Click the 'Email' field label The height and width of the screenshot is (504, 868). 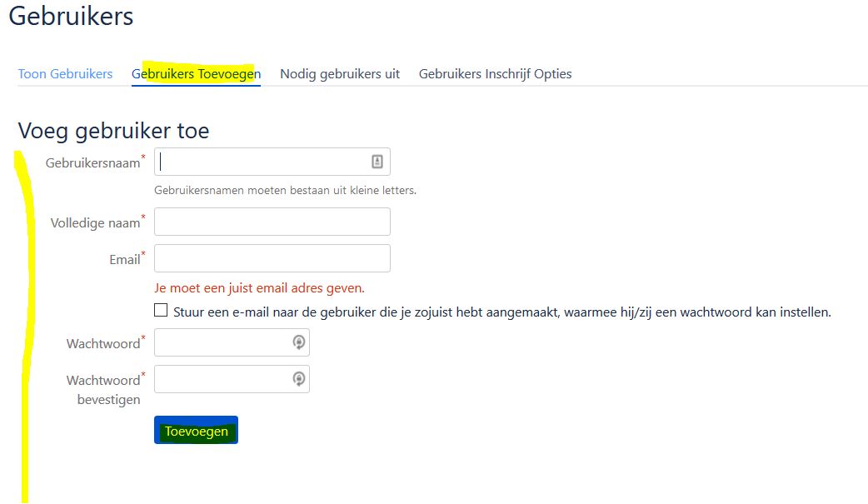click(x=125, y=259)
